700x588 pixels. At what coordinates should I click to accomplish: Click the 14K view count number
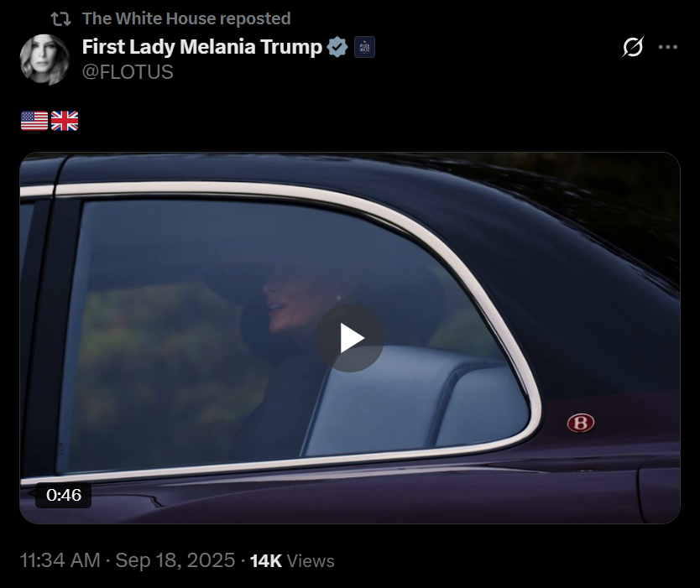click(x=265, y=561)
